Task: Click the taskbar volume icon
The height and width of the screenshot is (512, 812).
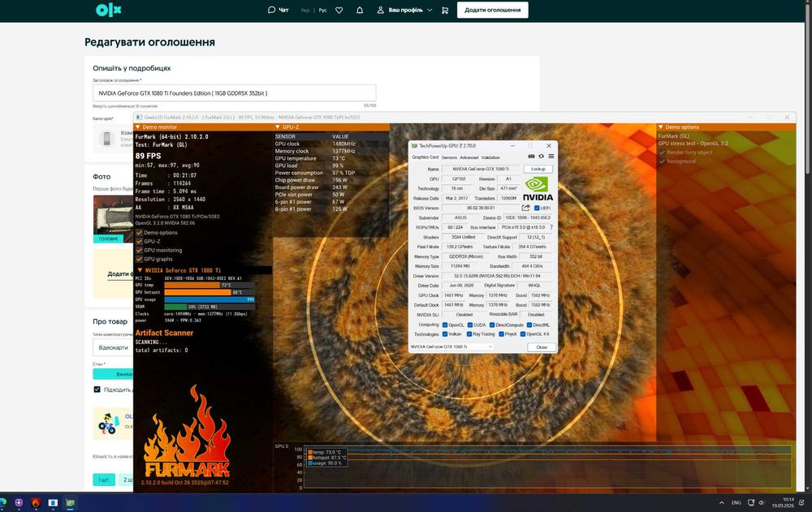Action: 762,503
